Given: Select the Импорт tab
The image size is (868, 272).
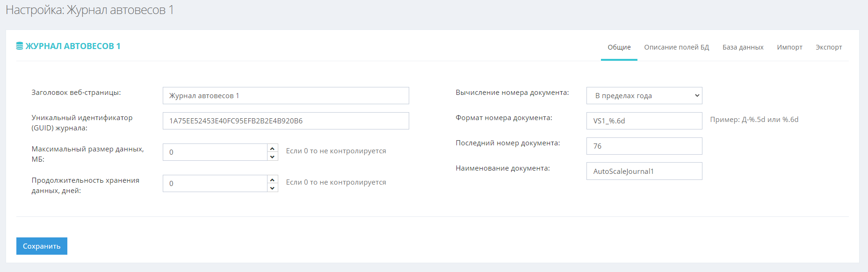Looking at the screenshot, I should [789, 47].
